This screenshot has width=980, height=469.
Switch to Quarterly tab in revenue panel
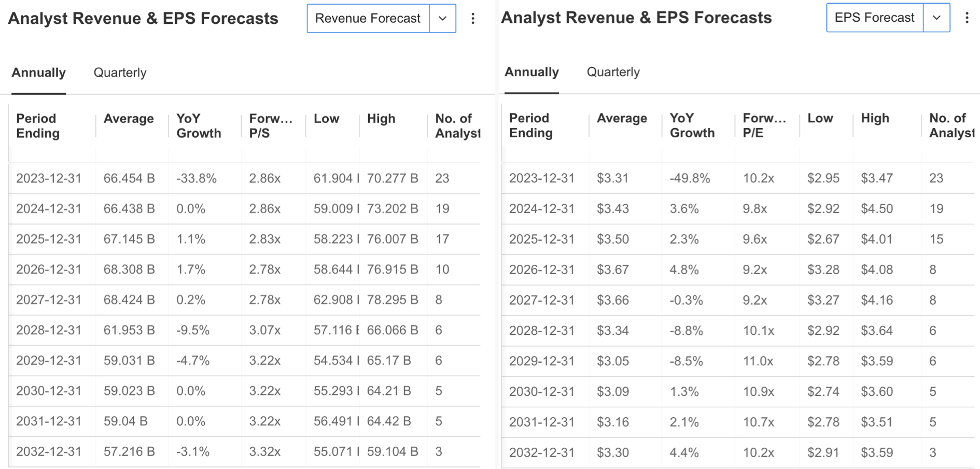(x=120, y=73)
